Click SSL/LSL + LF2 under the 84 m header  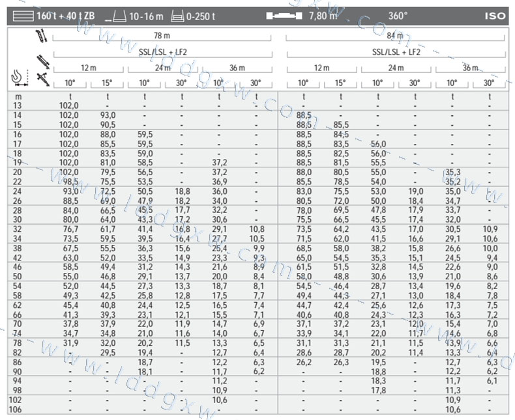pyautogui.click(x=396, y=52)
